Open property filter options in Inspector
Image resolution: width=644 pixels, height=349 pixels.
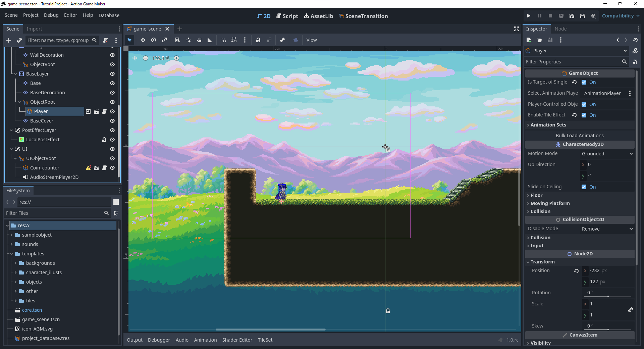click(635, 62)
